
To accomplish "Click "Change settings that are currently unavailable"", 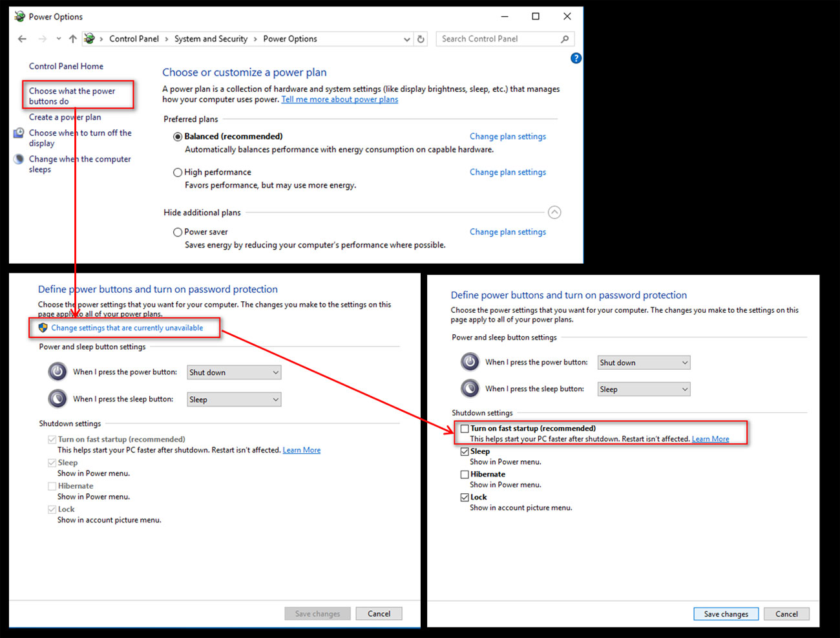I will pyautogui.click(x=127, y=328).
